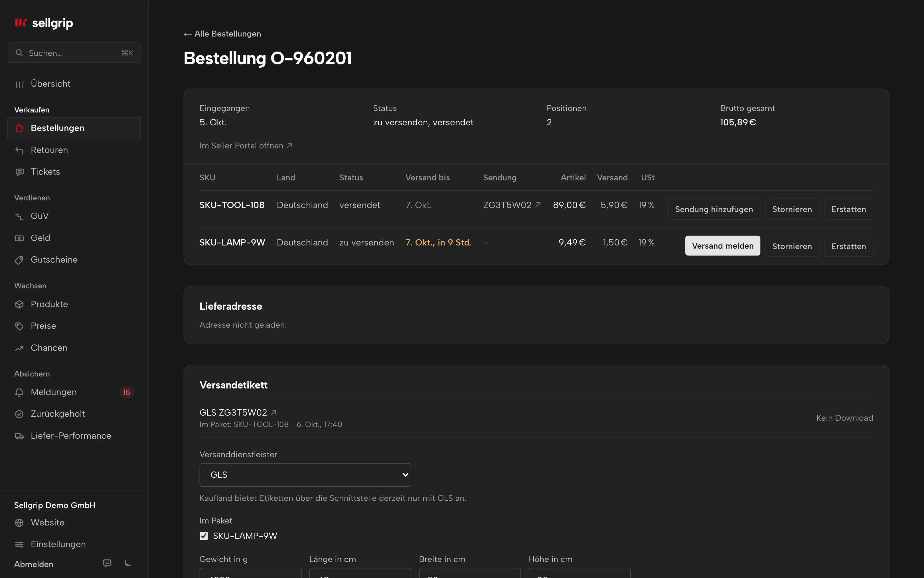Click the GuV icon in sidebar

coord(19,216)
